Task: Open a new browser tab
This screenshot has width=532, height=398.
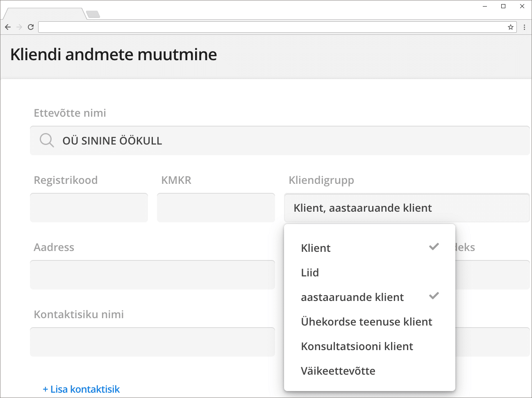Action: [93, 14]
